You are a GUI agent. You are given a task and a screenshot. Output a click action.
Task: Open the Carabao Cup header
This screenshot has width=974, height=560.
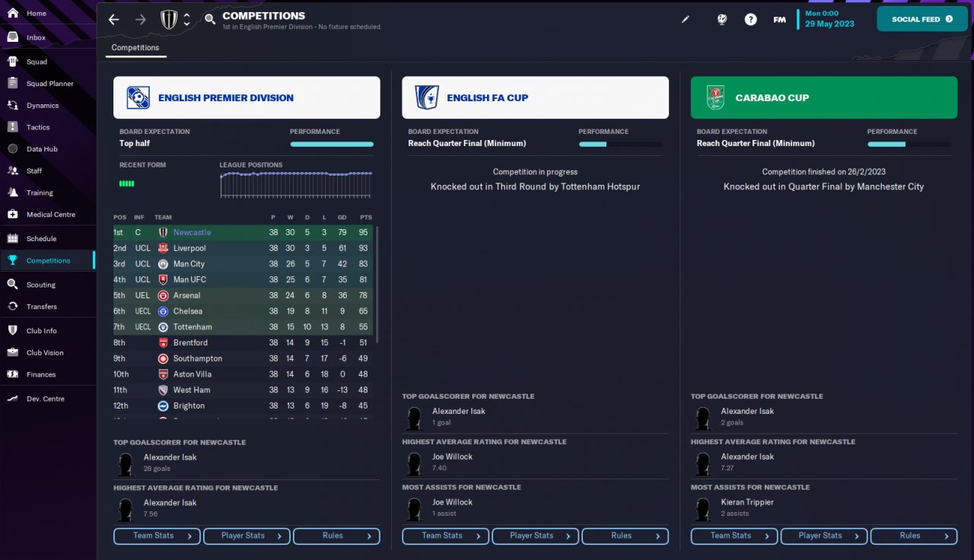click(x=824, y=97)
